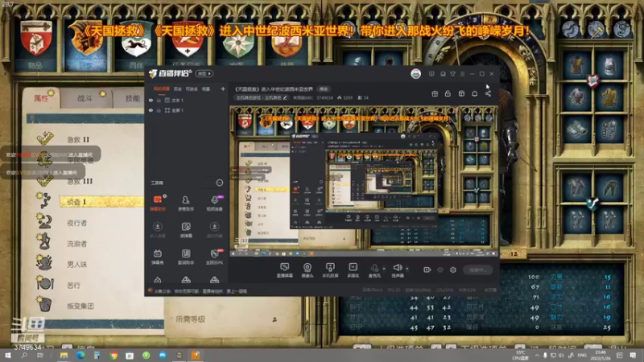Open the 属性 tab in game
644x362 pixels.
pyautogui.click(x=42, y=97)
